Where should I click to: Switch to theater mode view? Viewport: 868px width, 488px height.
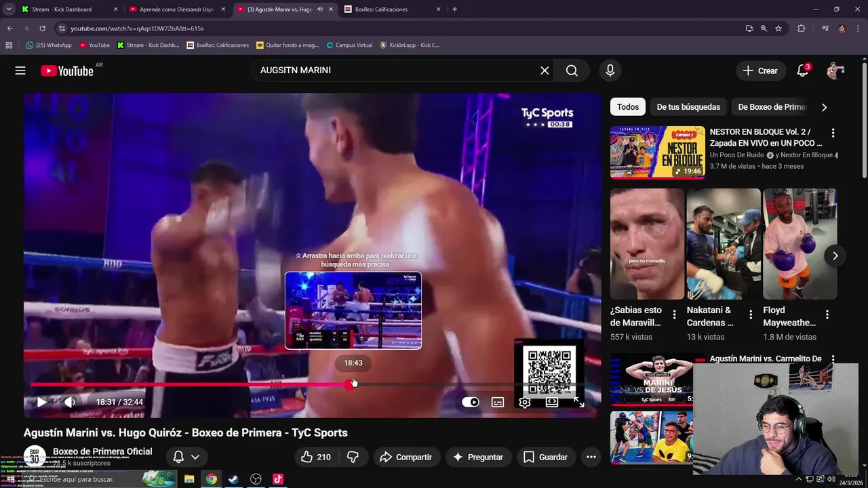point(552,402)
